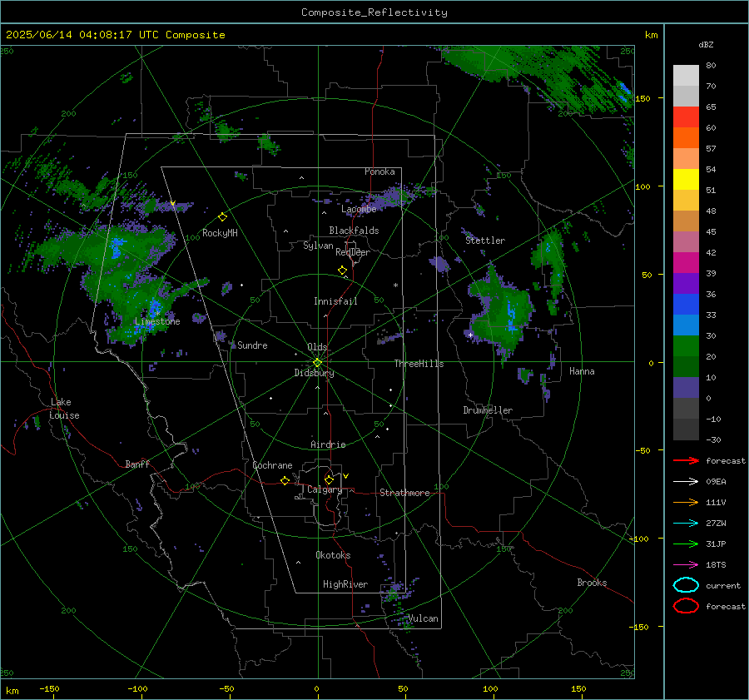The height and width of the screenshot is (700, 749).
Task: Click the ThreeHills label
Action: point(419,364)
